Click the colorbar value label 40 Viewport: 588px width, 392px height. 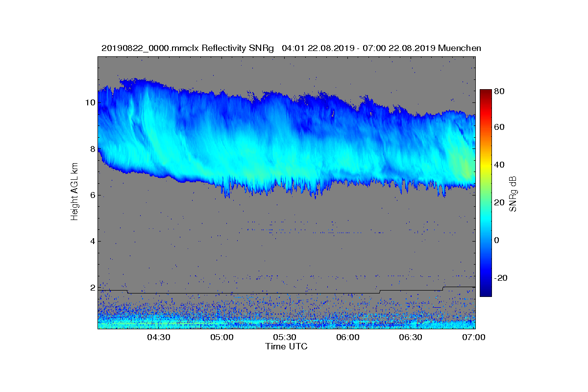[500, 165]
